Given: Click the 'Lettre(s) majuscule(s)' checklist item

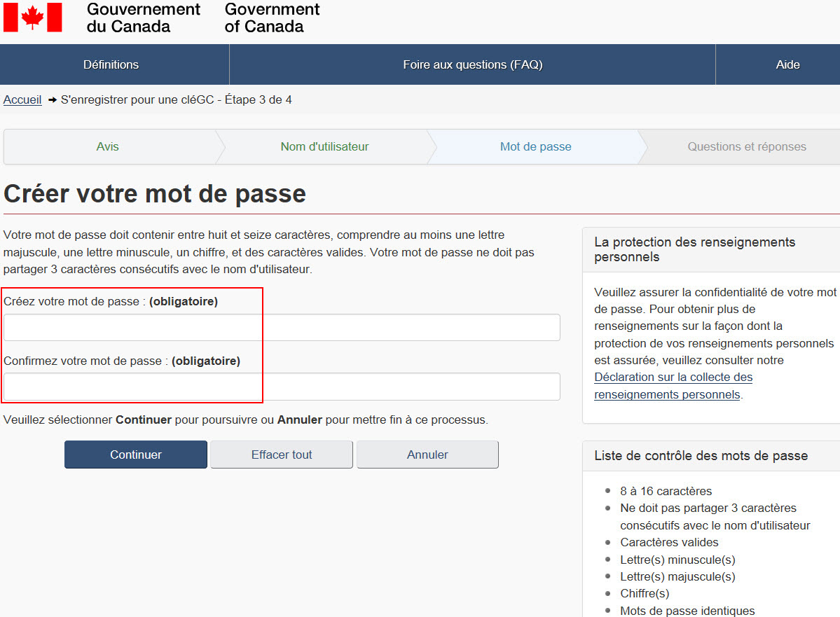Looking at the screenshot, I should (677, 577).
